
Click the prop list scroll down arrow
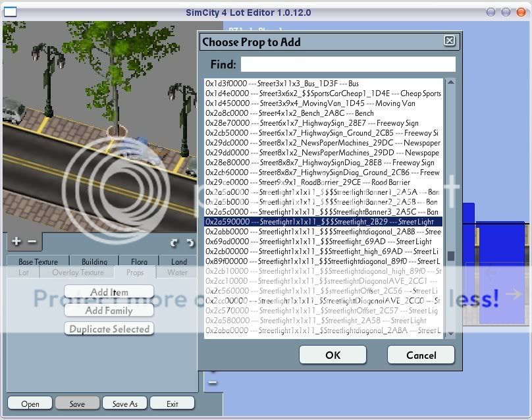450,334
